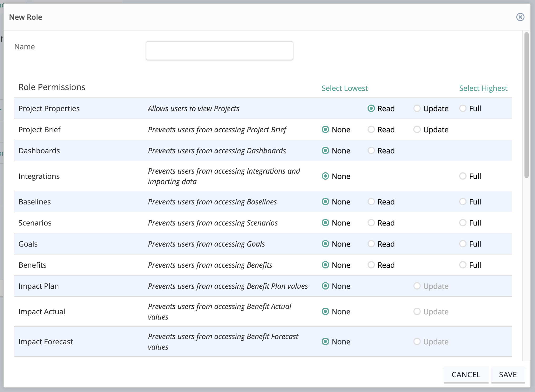Click the Role Permissions heading
The width and height of the screenshot is (535, 392).
click(x=52, y=87)
